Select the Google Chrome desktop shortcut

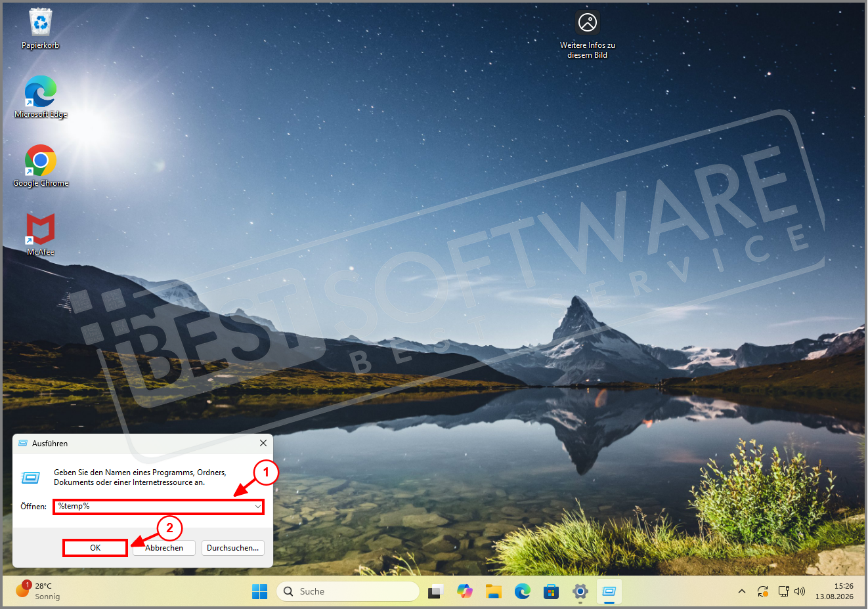(x=41, y=165)
